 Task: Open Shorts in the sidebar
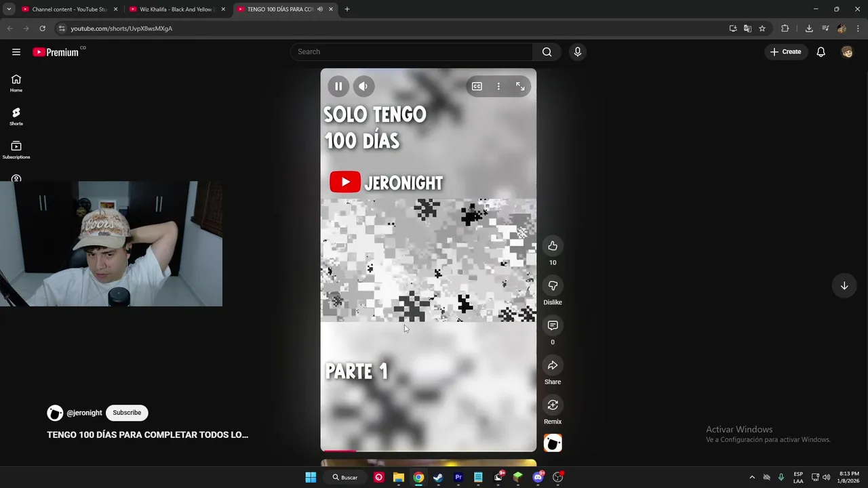point(16,117)
